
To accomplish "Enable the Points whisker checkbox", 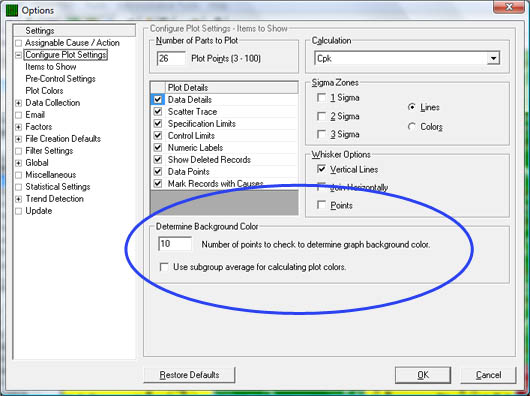I will [321, 205].
